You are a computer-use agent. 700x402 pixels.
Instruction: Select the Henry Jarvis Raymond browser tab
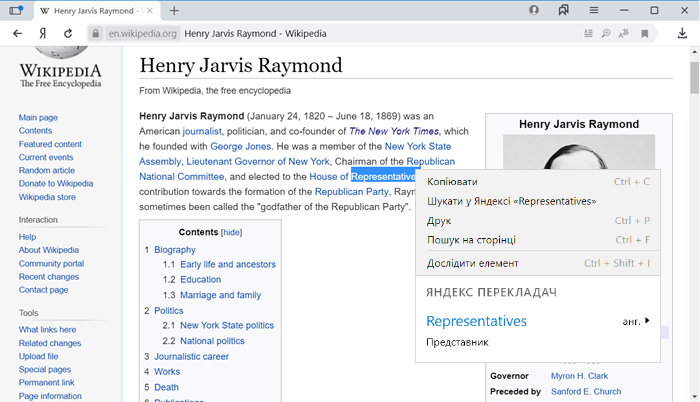[96, 11]
